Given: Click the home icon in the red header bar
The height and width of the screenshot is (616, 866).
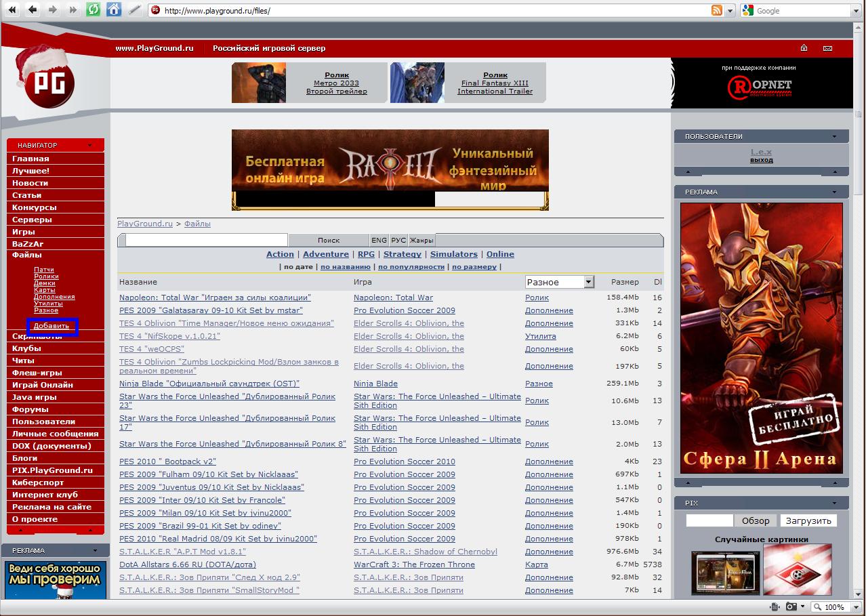Looking at the screenshot, I should pos(804,48).
